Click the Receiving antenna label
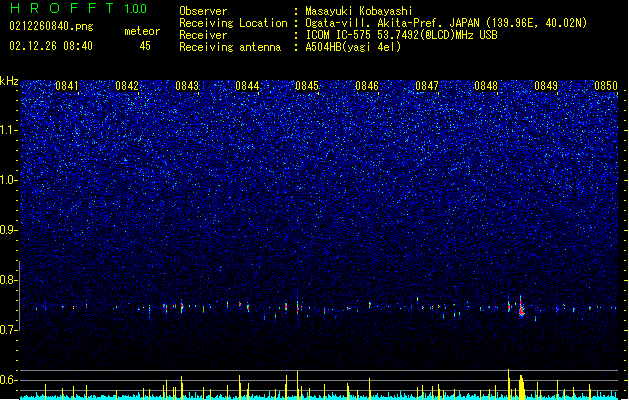This screenshot has height=400, width=629. click(x=230, y=47)
